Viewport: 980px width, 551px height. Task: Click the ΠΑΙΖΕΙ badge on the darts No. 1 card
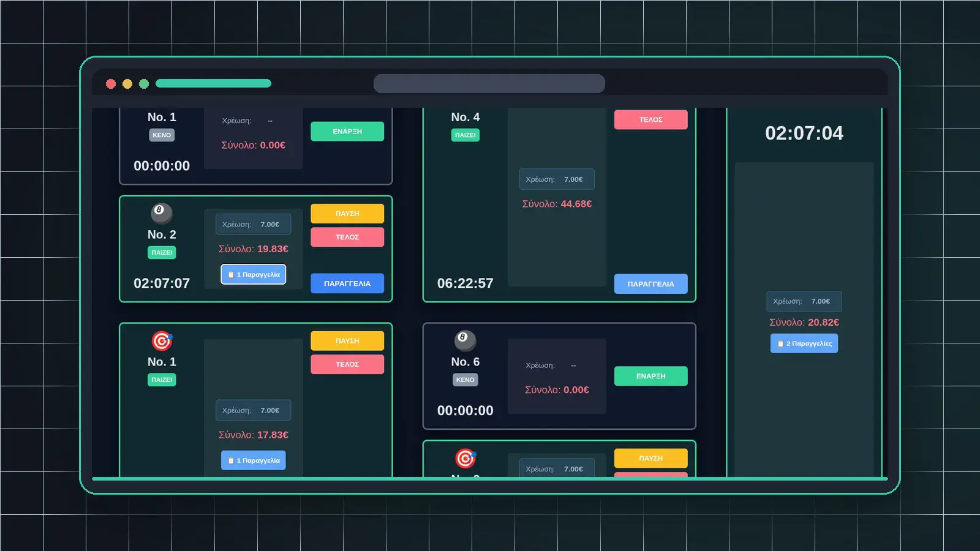(x=162, y=380)
